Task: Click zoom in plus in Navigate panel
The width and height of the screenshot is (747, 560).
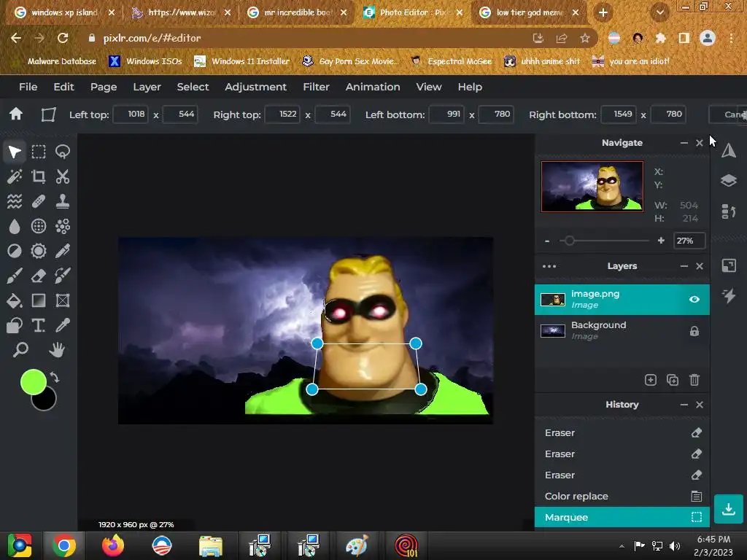Action: (x=661, y=241)
